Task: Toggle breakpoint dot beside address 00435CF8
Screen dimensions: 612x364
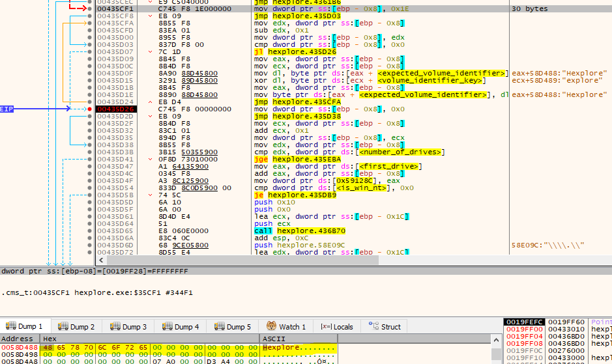Action: (90, 16)
